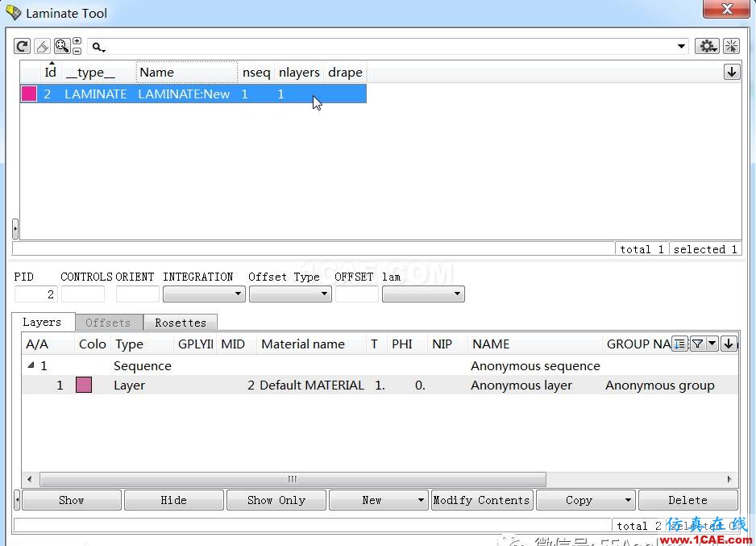Click the magenta color swatch of laminate 2
Screen dimensions: 756x546
[29, 94]
